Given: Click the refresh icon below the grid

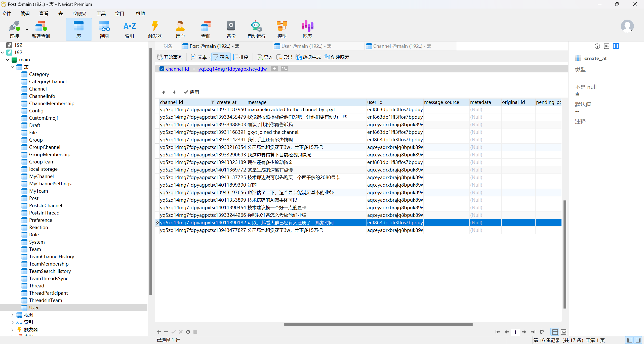Looking at the screenshot, I should [x=188, y=332].
